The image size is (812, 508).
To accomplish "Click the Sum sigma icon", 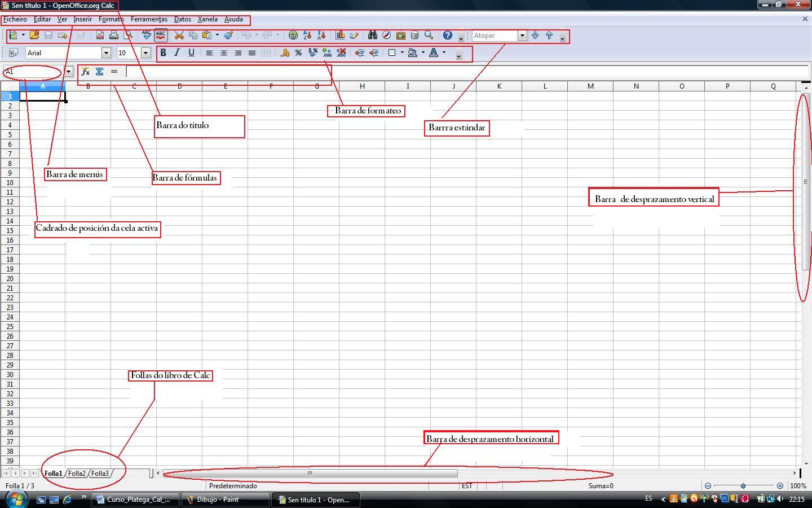I will (x=99, y=72).
